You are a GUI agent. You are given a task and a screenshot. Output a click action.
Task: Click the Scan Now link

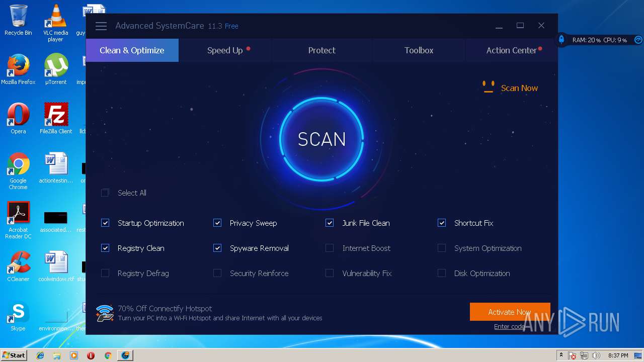click(x=519, y=88)
